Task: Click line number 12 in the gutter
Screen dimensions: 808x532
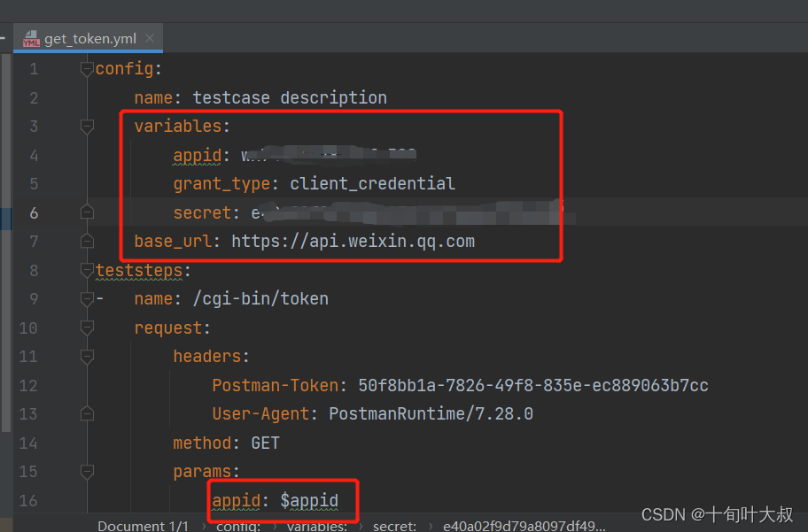Action: point(28,386)
